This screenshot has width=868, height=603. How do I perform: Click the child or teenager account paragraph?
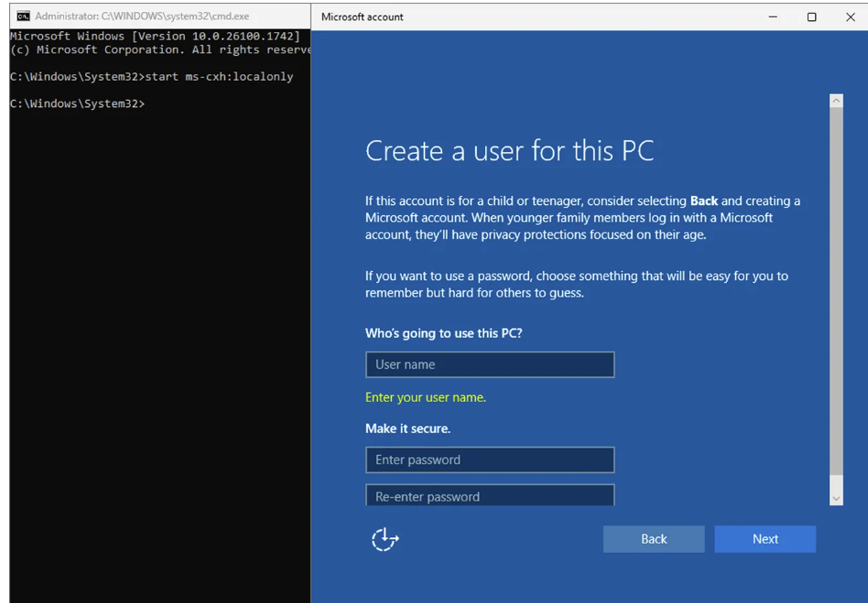(x=582, y=218)
